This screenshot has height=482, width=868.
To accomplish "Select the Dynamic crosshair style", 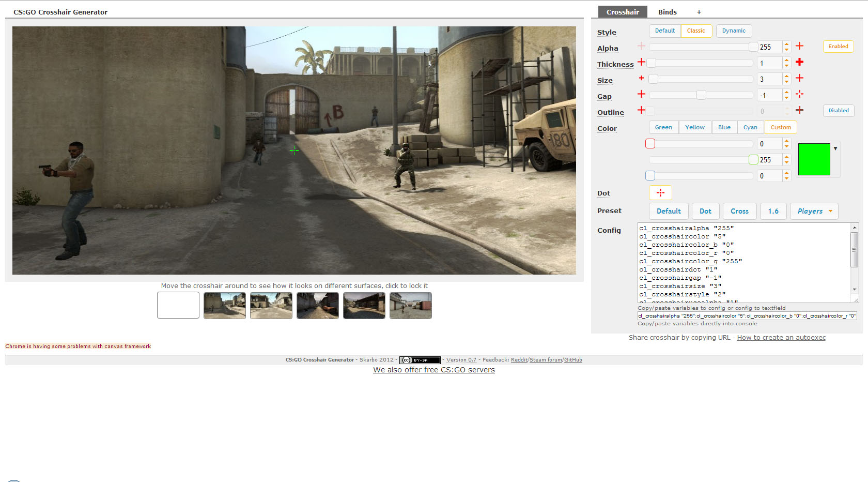I will pos(734,31).
